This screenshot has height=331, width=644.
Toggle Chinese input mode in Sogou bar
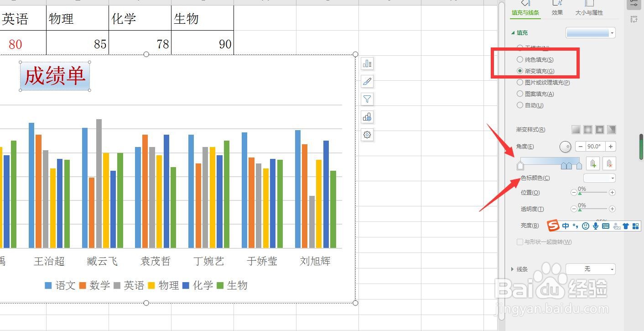pyautogui.click(x=566, y=226)
